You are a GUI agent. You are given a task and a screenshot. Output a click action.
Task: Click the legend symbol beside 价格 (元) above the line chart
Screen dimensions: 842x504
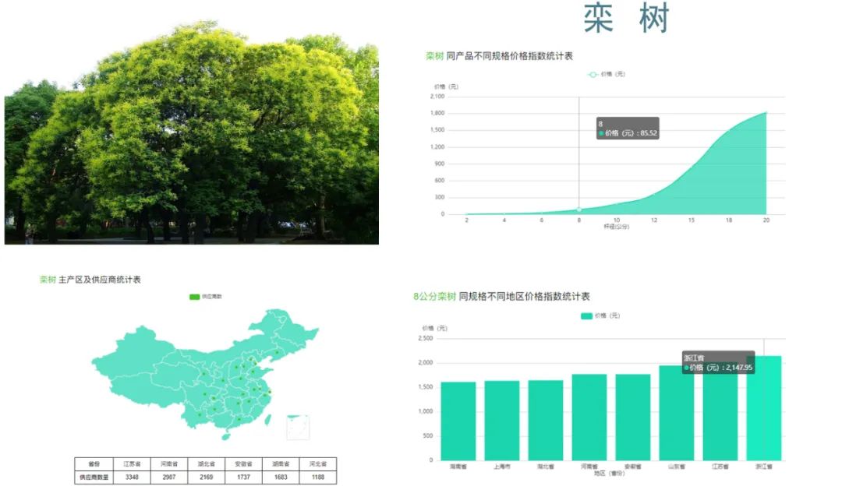point(594,75)
